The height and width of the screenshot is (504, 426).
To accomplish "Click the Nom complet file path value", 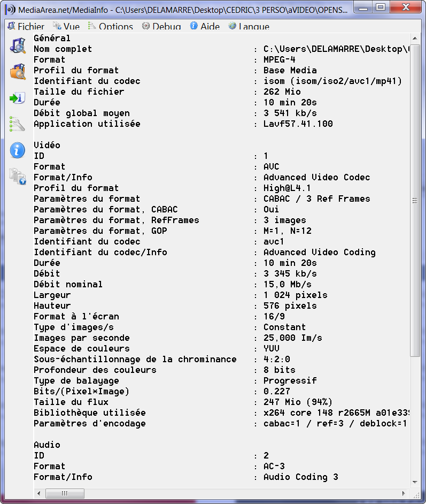I will tap(336, 49).
